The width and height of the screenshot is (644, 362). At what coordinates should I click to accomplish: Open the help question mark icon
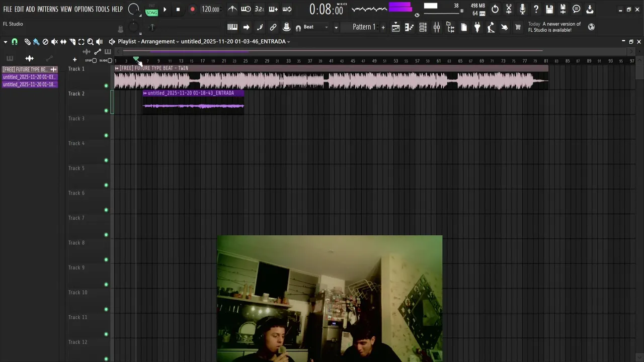[x=536, y=9]
